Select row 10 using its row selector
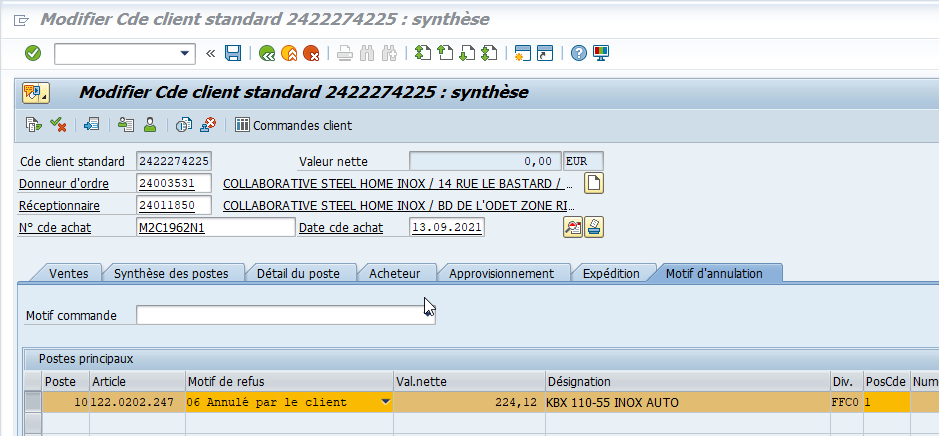Screen dimensions: 939x436 point(33,402)
